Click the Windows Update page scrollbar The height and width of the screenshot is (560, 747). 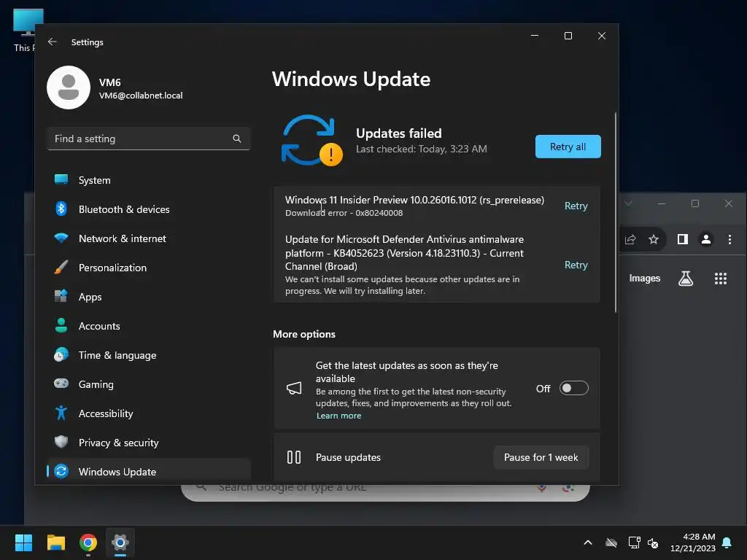[x=616, y=212]
